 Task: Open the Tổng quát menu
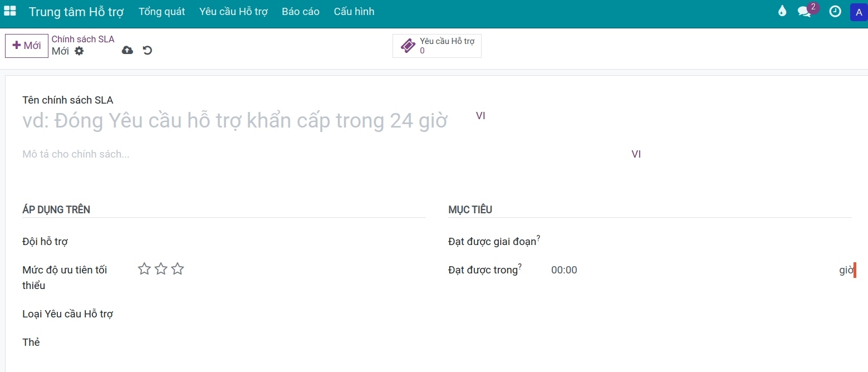(x=161, y=11)
